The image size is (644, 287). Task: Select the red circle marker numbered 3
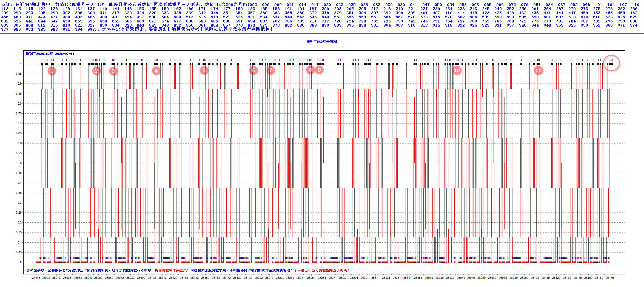tap(113, 71)
